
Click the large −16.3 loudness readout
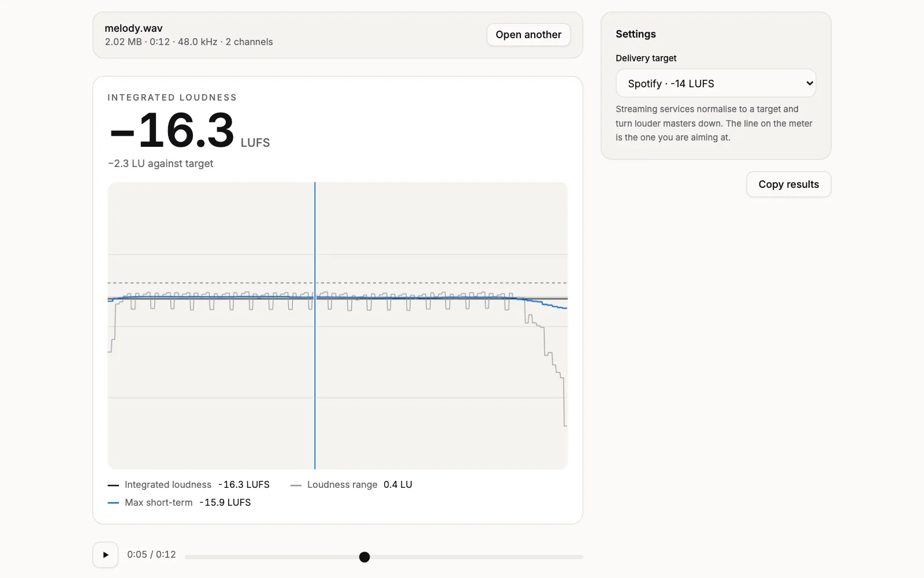click(x=172, y=130)
